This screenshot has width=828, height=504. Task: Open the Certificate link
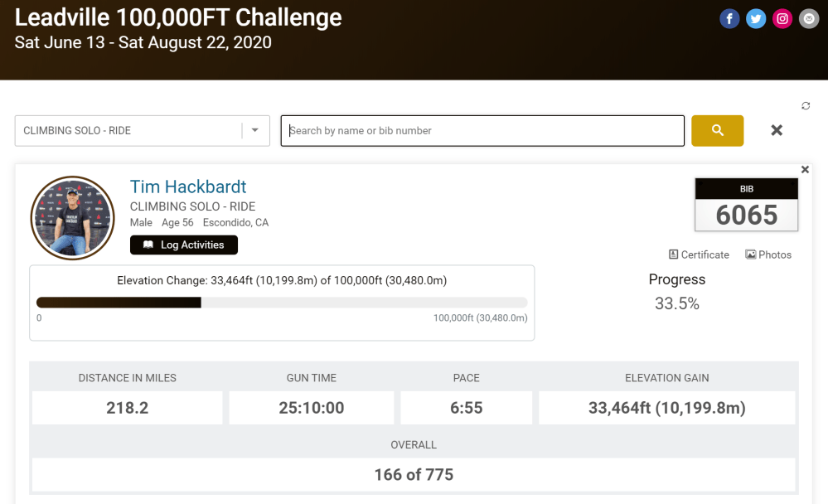(699, 254)
